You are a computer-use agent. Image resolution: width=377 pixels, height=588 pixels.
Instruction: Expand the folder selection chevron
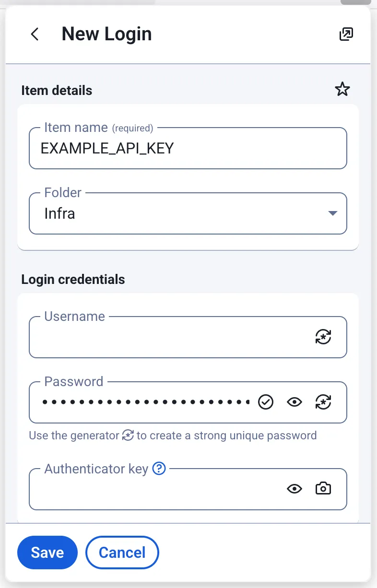(332, 213)
